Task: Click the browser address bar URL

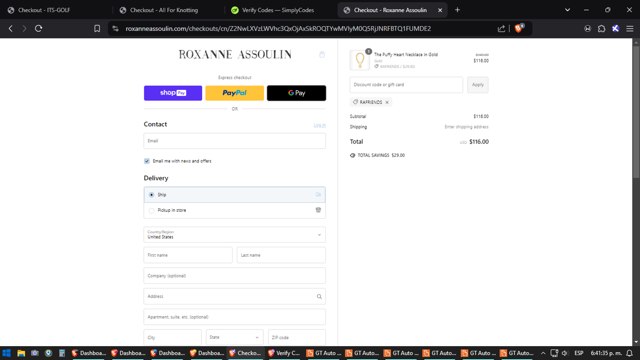Action: (x=278, y=29)
